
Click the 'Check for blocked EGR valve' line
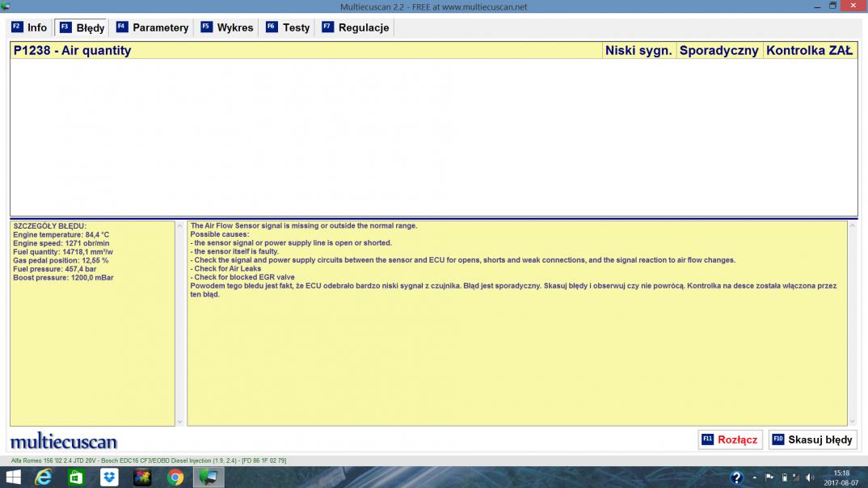coord(242,277)
